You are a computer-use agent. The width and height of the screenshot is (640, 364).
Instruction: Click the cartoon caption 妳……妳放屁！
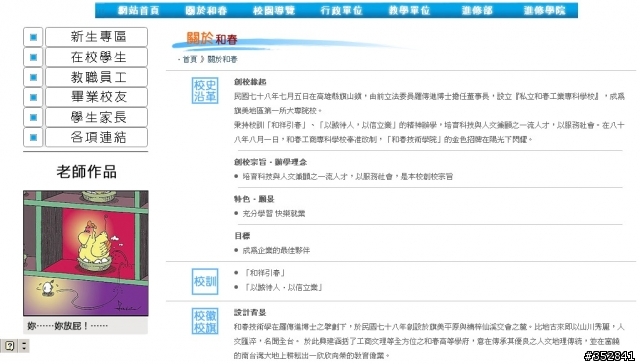pos(67,326)
